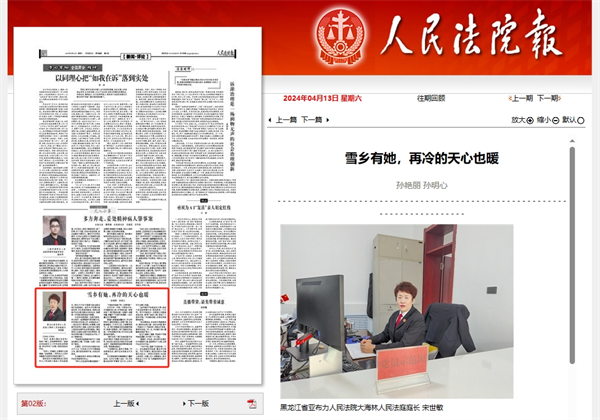Viewport: 600px width, 420px height.
Task: Click the zoom in (放大) plus icon
Action: pyautogui.click(x=529, y=119)
